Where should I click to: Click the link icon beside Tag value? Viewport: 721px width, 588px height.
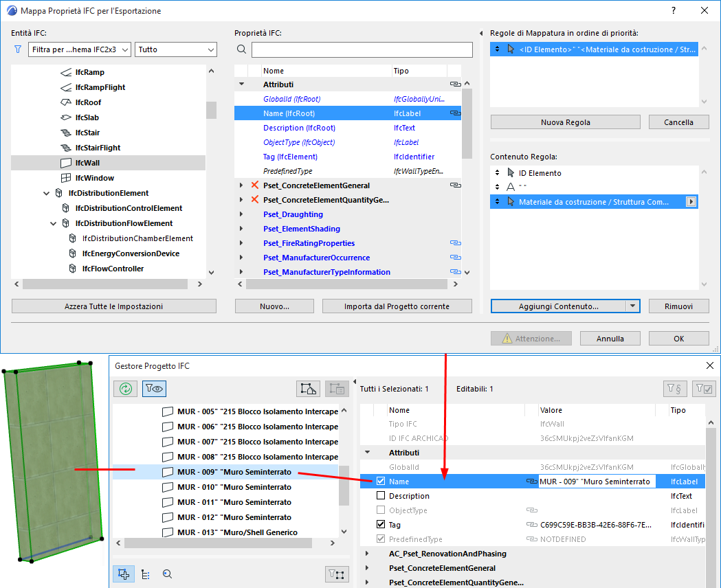point(531,525)
